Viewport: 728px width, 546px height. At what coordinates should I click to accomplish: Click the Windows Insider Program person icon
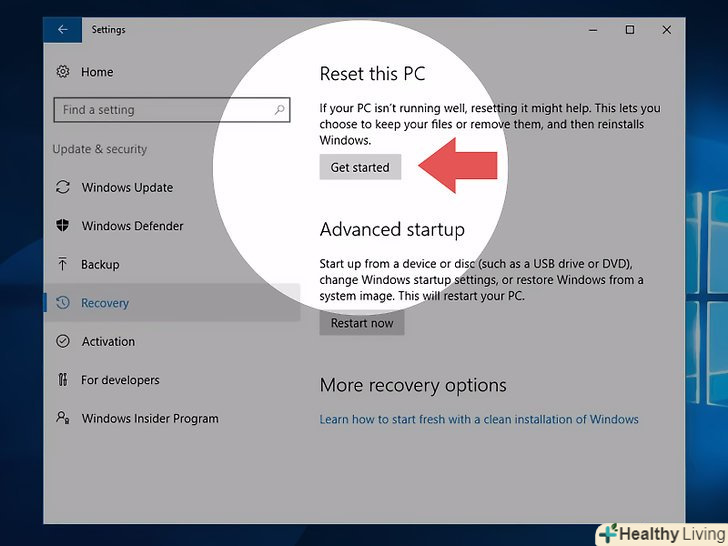point(63,417)
